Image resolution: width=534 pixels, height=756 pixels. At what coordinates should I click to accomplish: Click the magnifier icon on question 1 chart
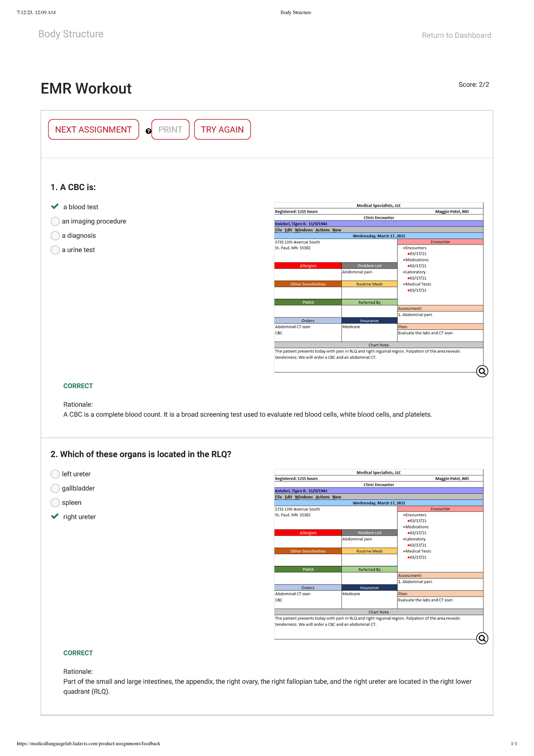tap(482, 371)
